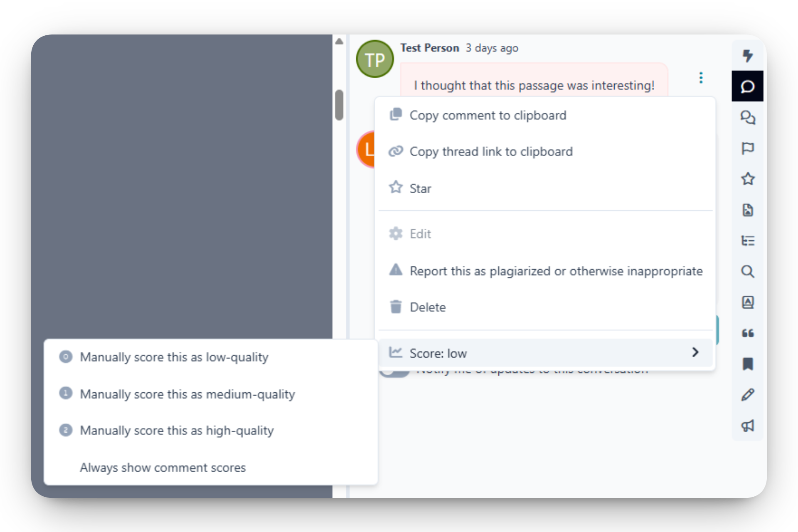Click the bookmark icon in sidebar
This screenshot has height=532, width=798.
(747, 364)
